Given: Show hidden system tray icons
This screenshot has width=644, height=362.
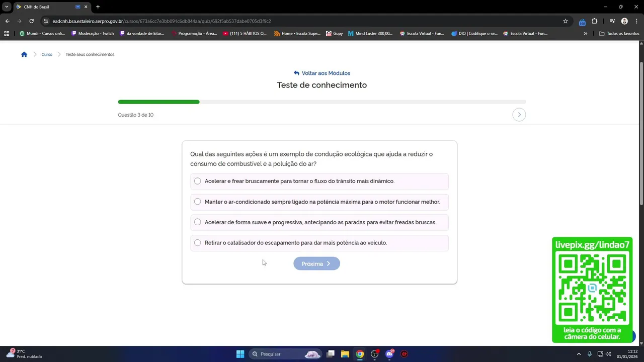Looking at the screenshot, I should pyautogui.click(x=579, y=354).
